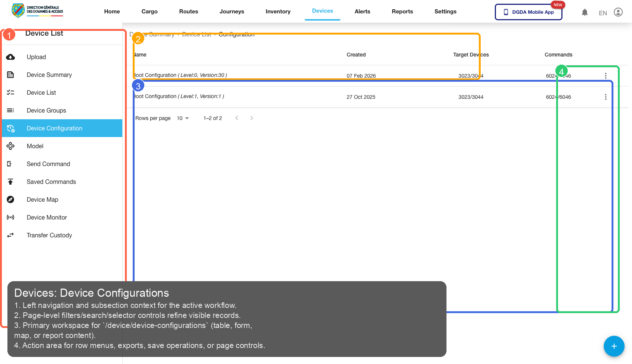Go to next page with the right arrow

252,118
